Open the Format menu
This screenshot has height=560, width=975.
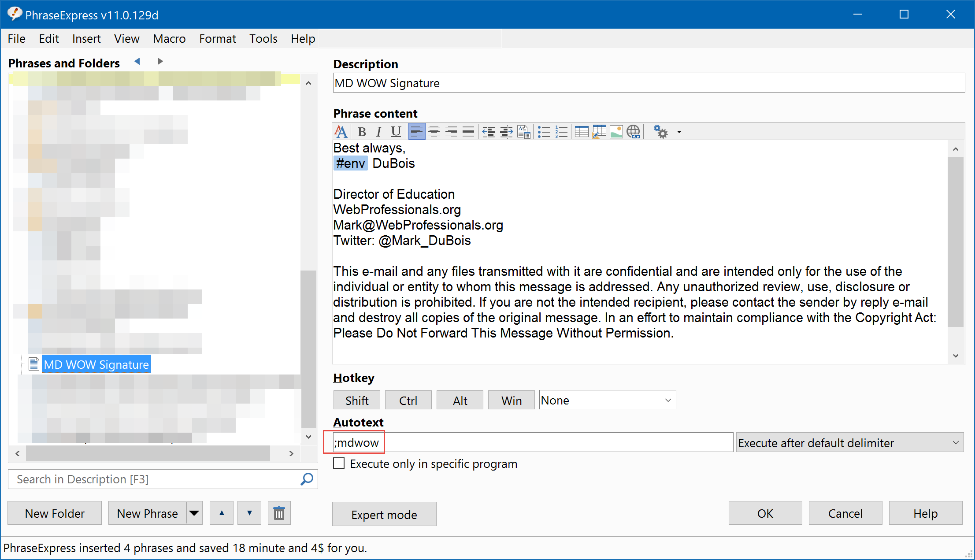(x=218, y=39)
